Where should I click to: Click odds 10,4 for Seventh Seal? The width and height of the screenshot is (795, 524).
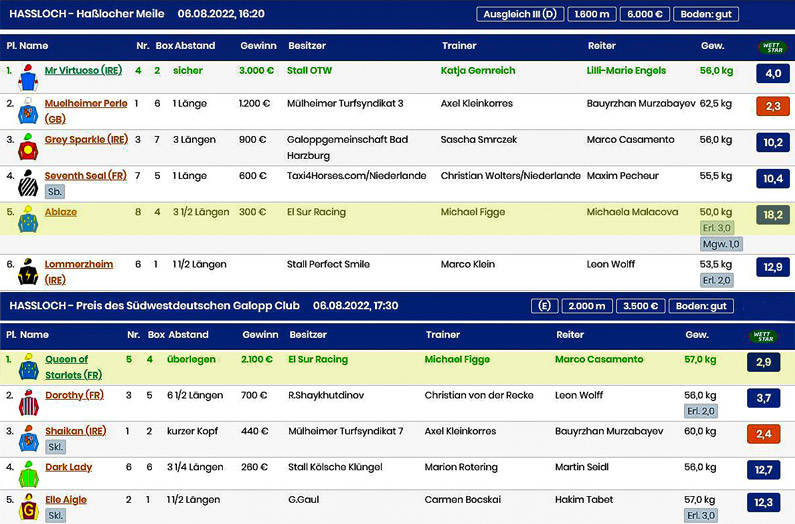coord(773,179)
